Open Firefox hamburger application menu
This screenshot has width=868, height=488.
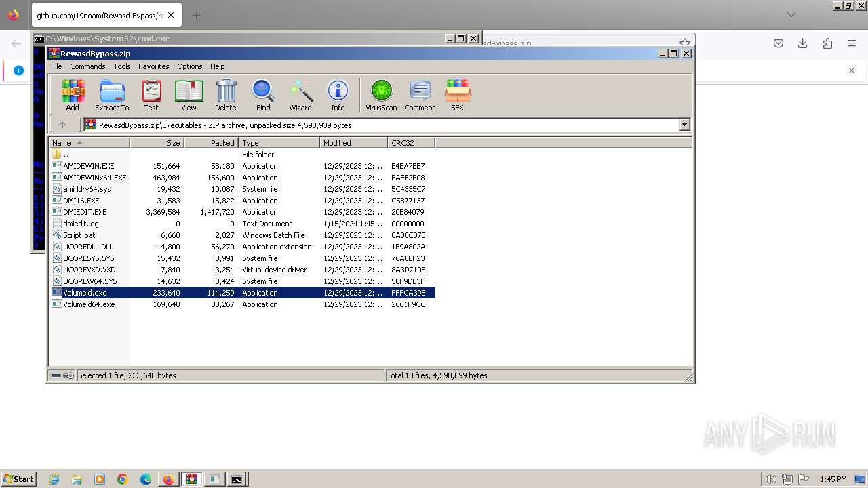click(852, 43)
